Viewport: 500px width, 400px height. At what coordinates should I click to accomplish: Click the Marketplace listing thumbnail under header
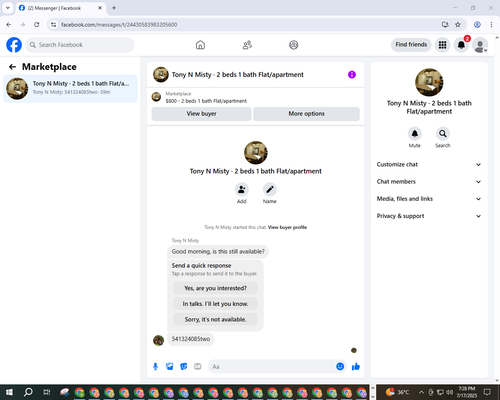(156, 97)
